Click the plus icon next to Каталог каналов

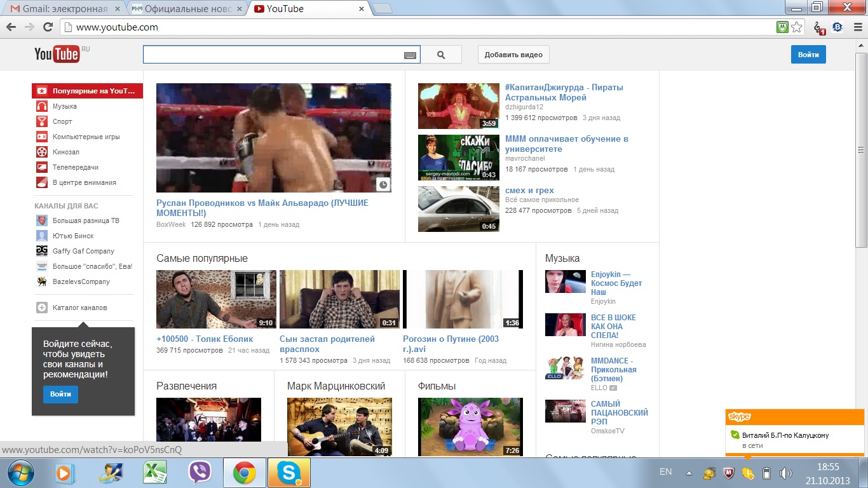(x=41, y=308)
